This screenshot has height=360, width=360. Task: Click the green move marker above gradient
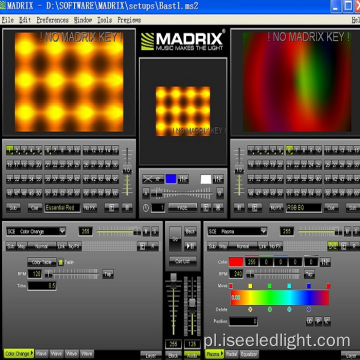click(270, 286)
